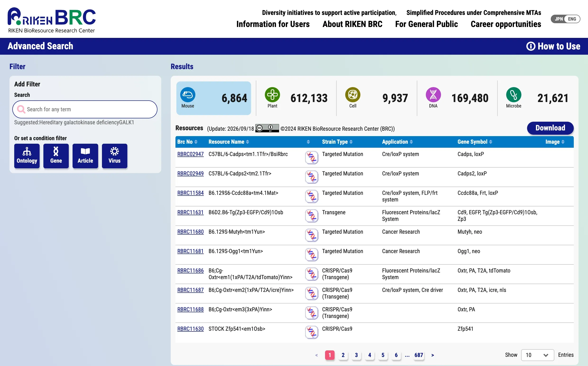Viewport: 588px width, 366px height.
Task: Open Information for Users menu
Action: coord(273,24)
